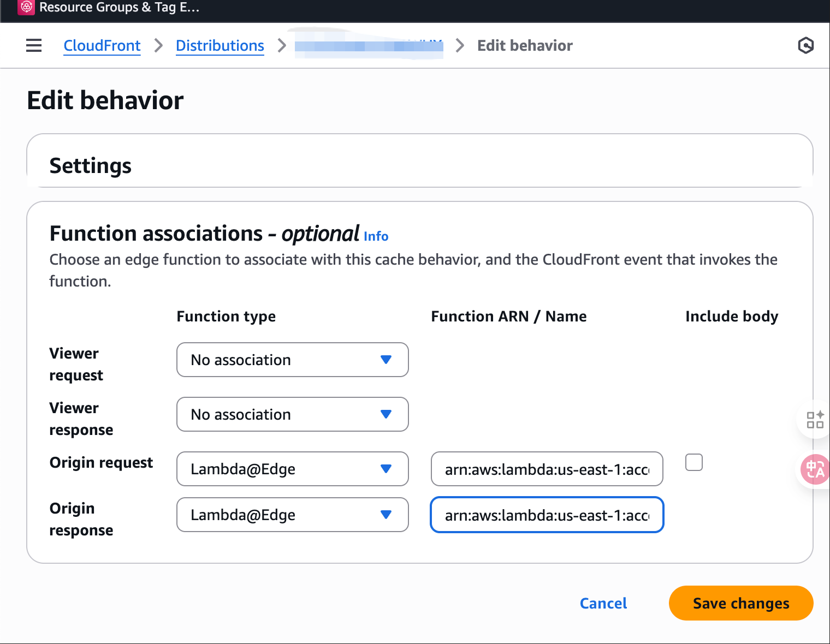The width and height of the screenshot is (830, 644).
Task: Navigate to Distributions breadcrumb
Action: [x=220, y=46]
